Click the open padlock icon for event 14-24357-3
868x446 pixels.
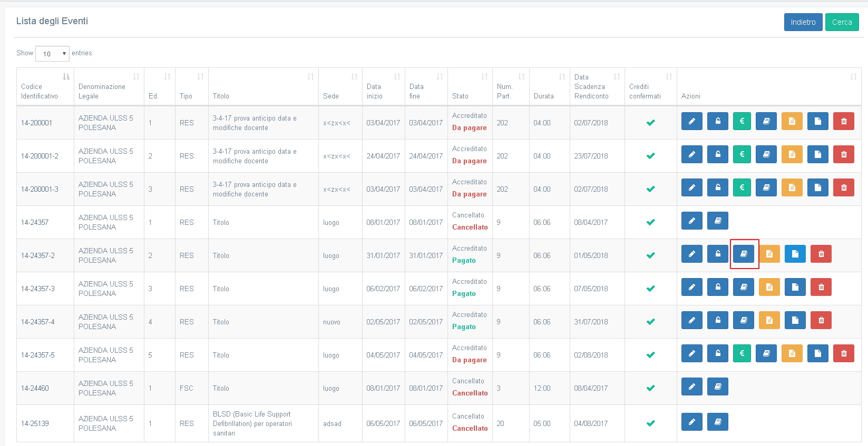tap(717, 288)
